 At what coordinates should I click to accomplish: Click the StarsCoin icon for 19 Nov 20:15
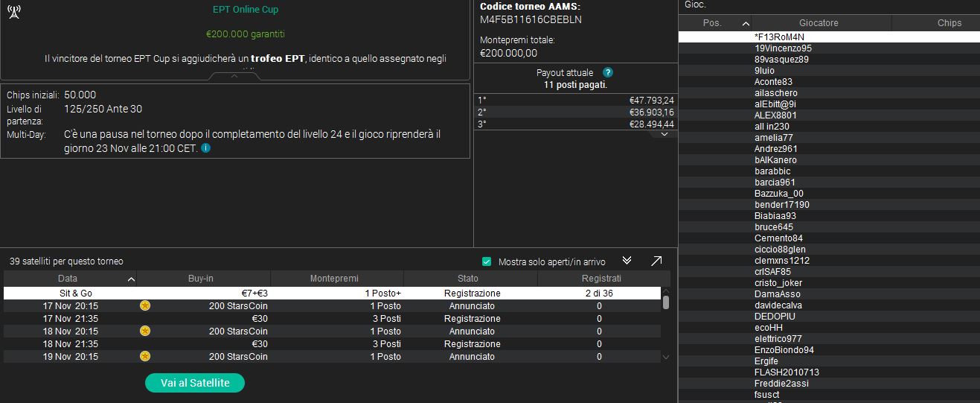[x=145, y=357]
